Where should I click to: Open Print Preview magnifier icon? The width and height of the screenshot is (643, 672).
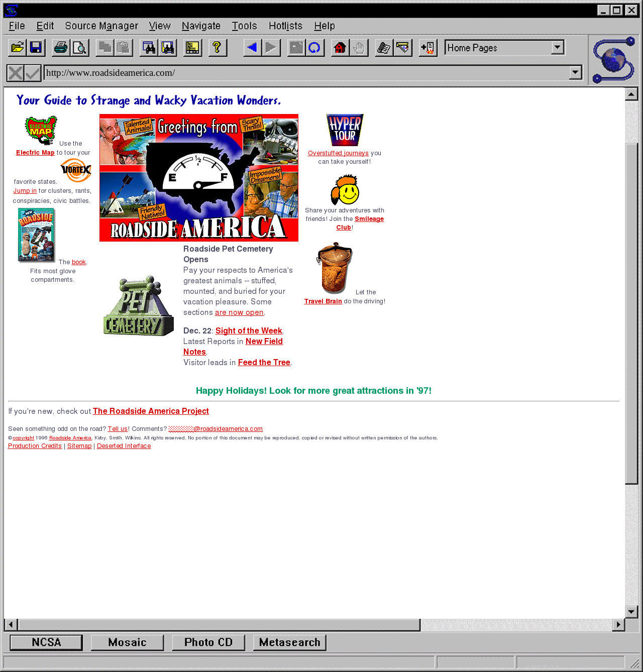pyautogui.click(x=79, y=48)
